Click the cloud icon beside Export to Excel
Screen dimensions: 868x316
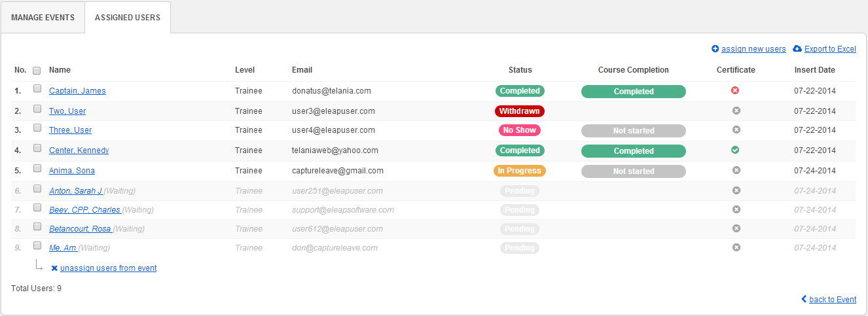797,49
